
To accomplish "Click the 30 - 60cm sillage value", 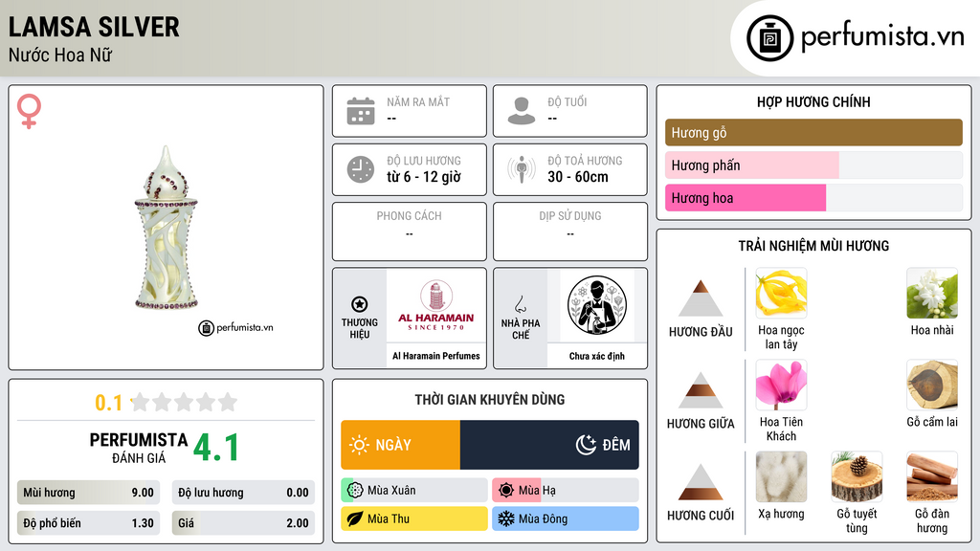I will tap(578, 177).
